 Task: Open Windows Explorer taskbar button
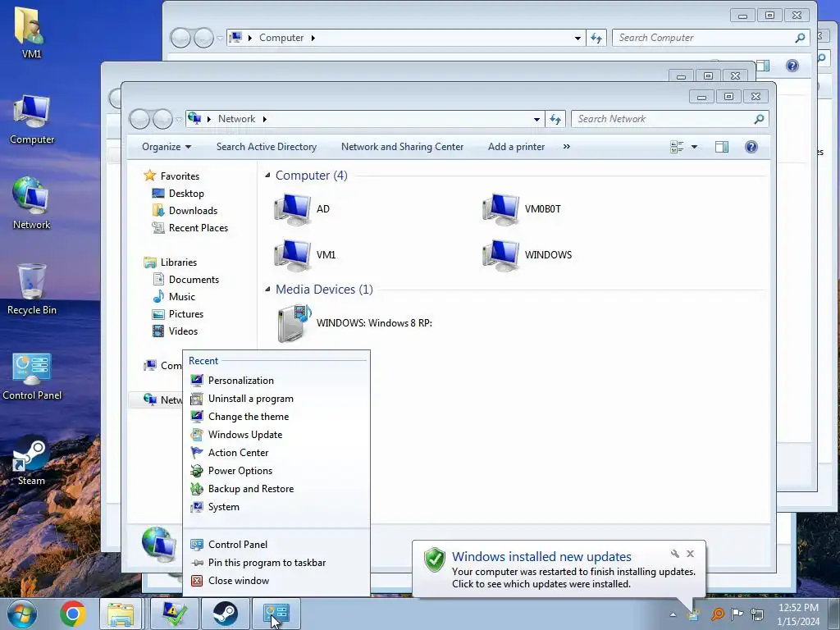click(x=121, y=614)
